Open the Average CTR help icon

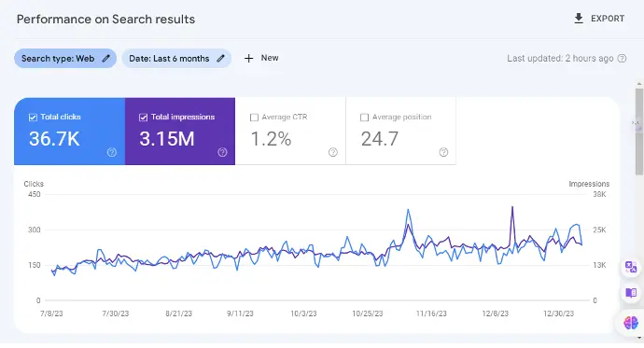tap(332, 152)
